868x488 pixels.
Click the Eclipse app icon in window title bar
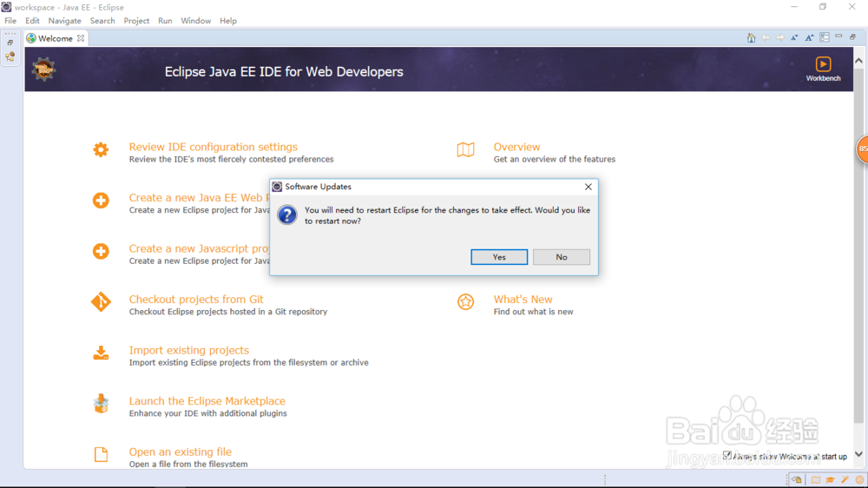pyautogui.click(x=6, y=7)
